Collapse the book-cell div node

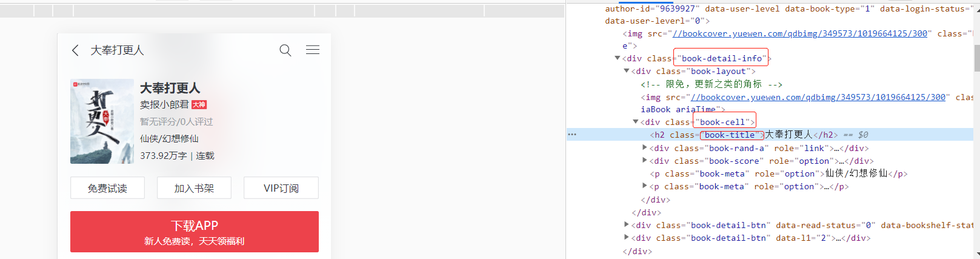tap(636, 122)
